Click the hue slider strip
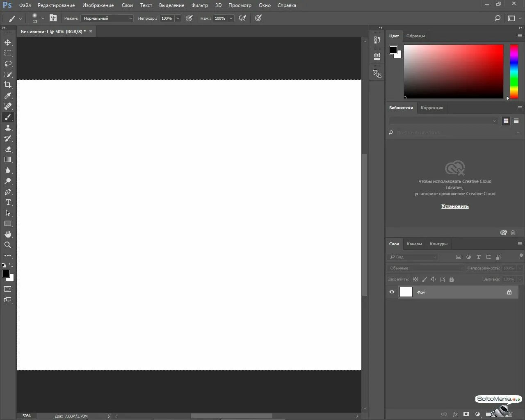The height and width of the screenshot is (420, 525). click(514, 71)
